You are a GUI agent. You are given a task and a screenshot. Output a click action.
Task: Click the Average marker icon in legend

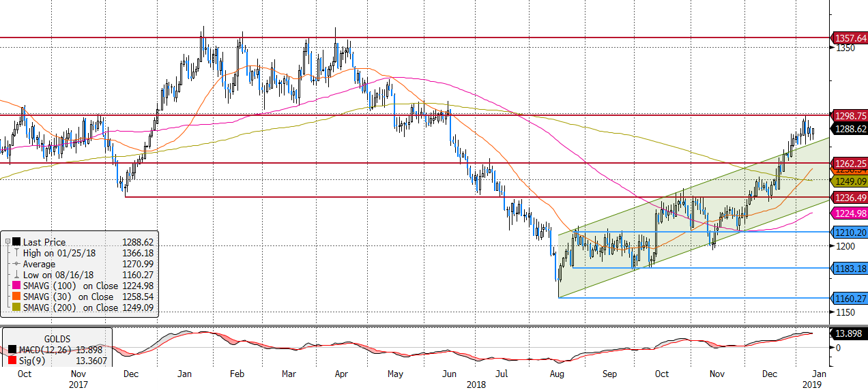click(16, 264)
